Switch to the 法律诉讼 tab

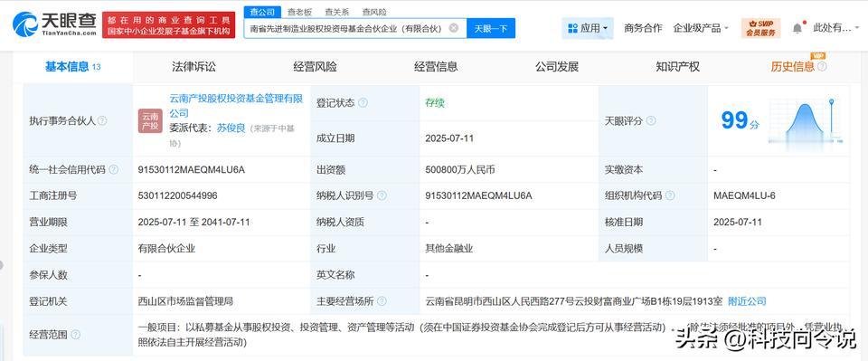193,67
